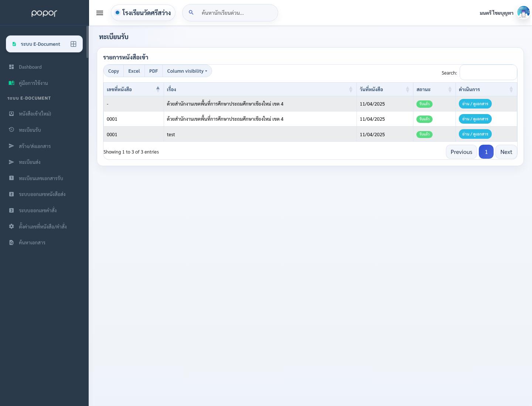Click the grid icon beside ระบบ E-Document
This screenshot has width=532, height=406.
[x=74, y=44]
